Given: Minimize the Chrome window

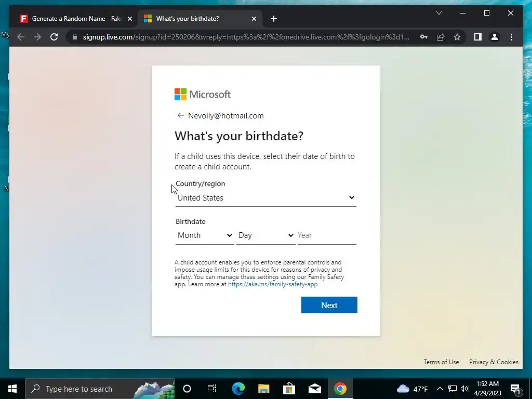Looking at the screenshot, I should [463, 13].
